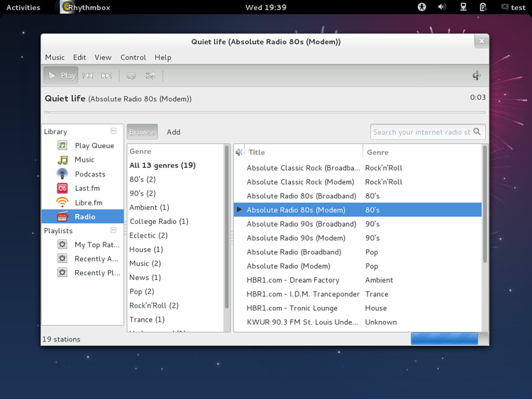Open the Music menu
532x399 pixels.
click(x=55, y=57)
